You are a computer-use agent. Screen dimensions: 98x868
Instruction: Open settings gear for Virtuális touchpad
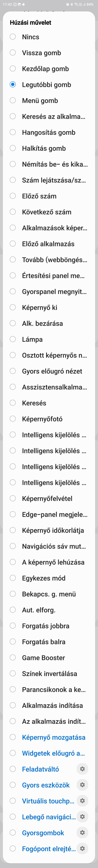pos(82,801)
